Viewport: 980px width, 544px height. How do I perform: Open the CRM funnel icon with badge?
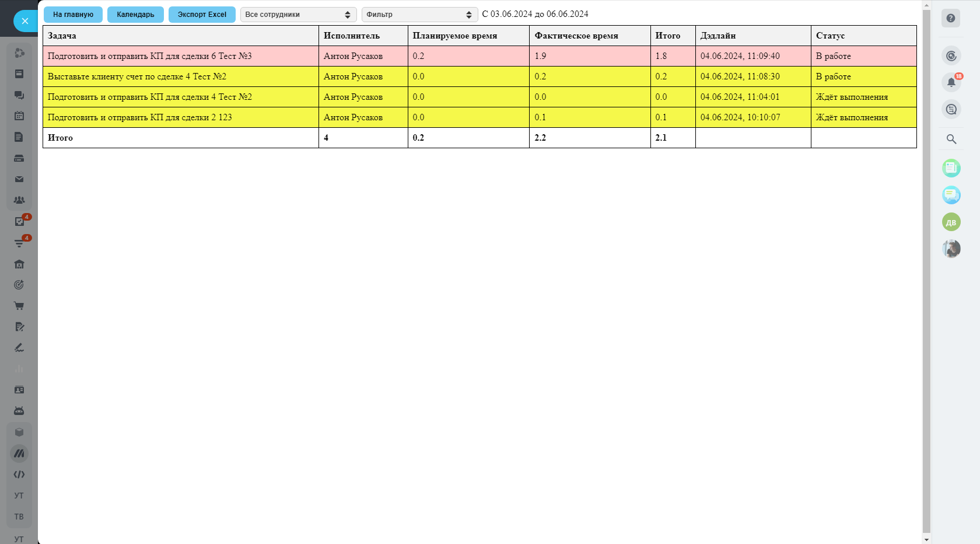[19, 243]
